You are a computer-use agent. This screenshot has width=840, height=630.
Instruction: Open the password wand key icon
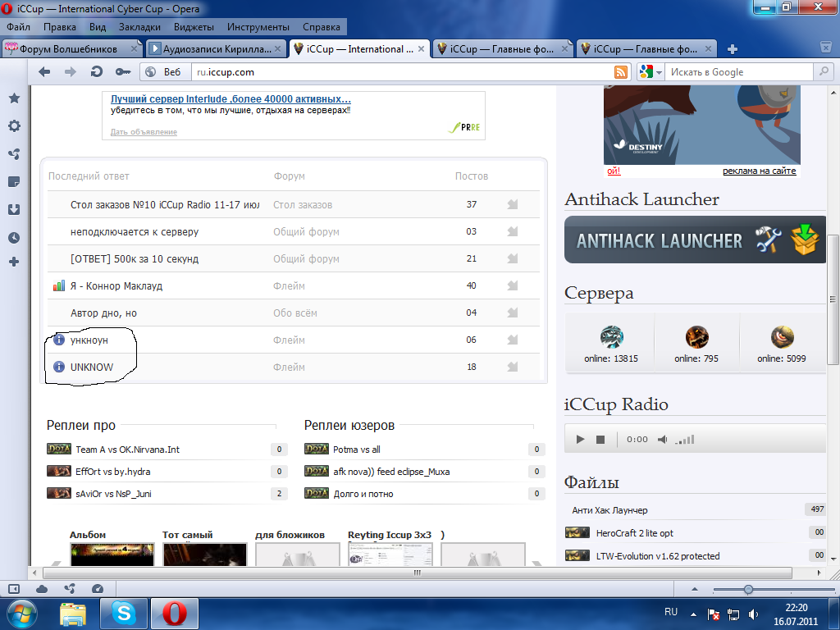[x=123, y=72]
